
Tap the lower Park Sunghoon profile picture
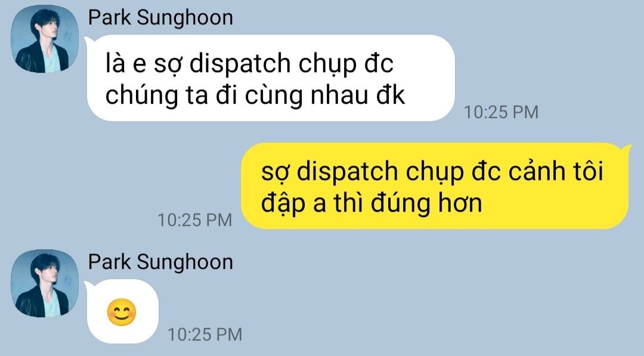44,283
